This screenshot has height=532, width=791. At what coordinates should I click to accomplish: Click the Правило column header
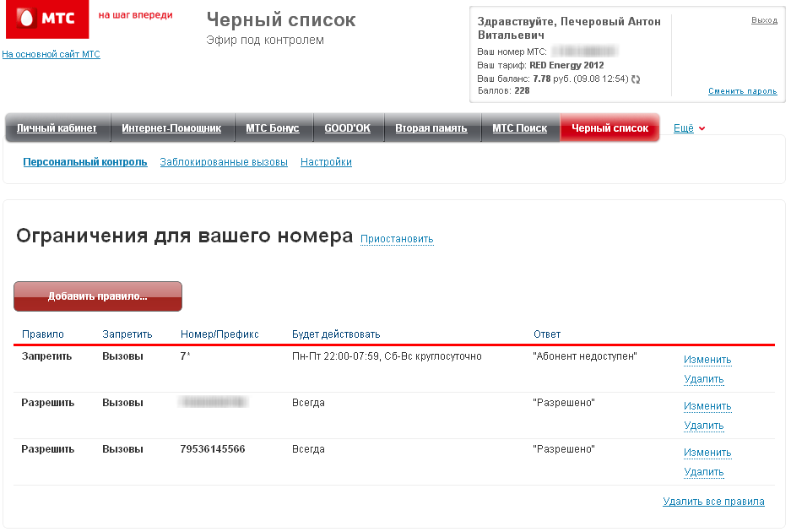pyautogui.click(x=43, y=334)
